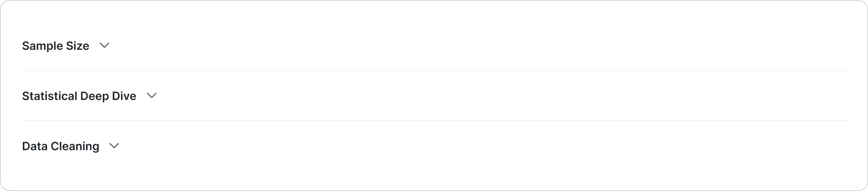Click the down arrow beside Data Cleaning
868x191 pixels.
coord(115,146)
